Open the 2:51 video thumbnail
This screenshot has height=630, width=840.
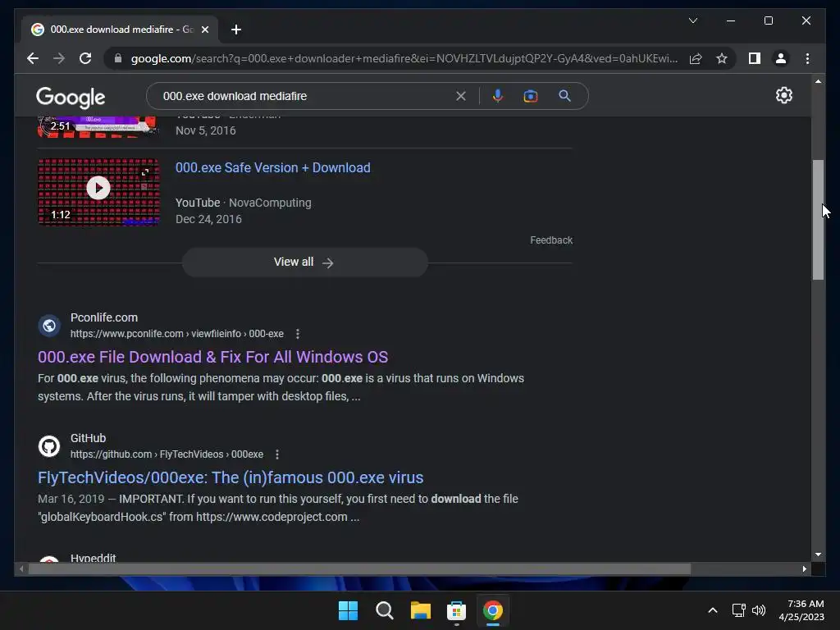(x=98, y=126)
